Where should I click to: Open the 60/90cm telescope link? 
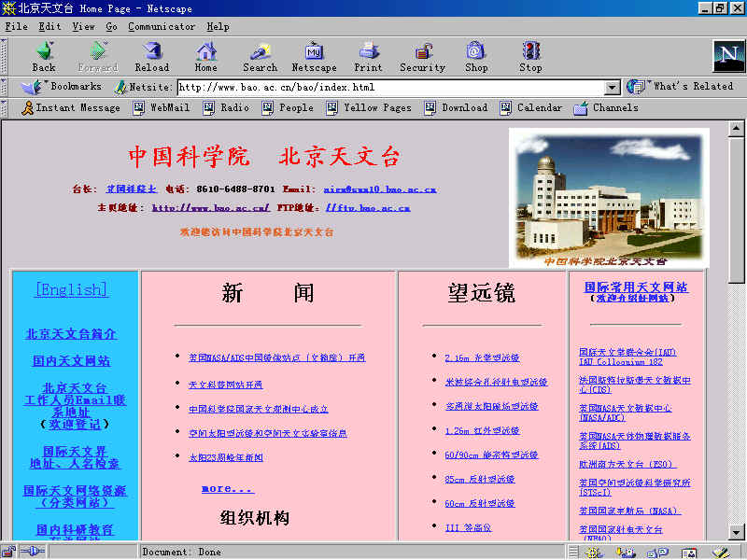[x=491, y=455]
